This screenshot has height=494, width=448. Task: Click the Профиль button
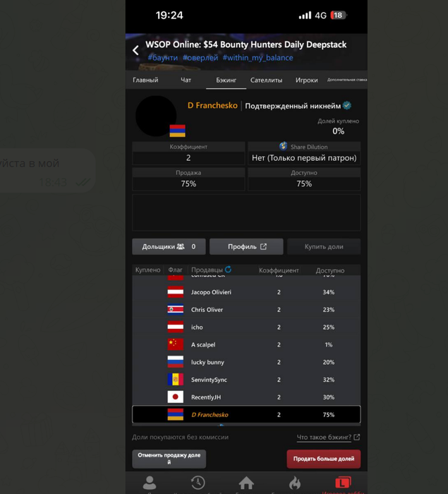point(246,246)
